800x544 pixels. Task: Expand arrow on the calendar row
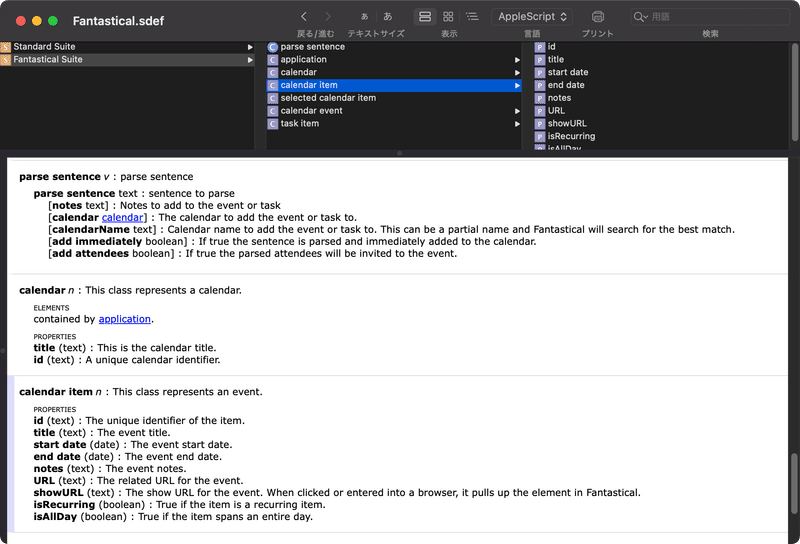pyautogui.click(x=517, y=72)
